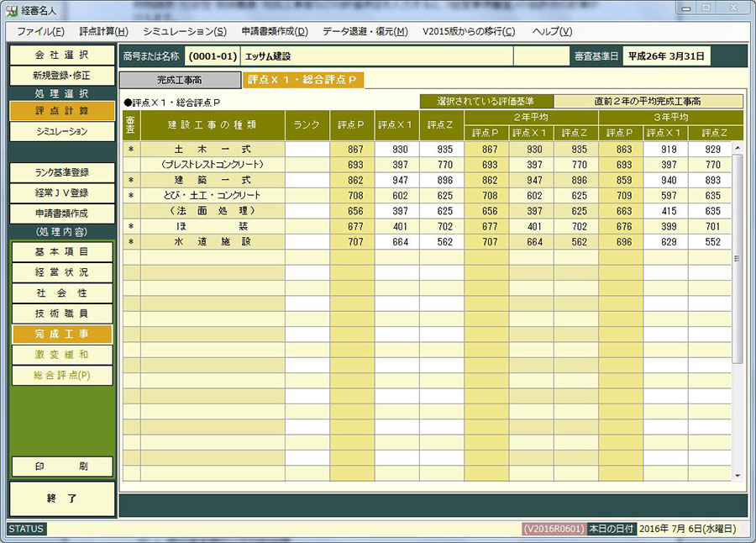Click the 審査基準日 date field

click(x=666, y=56)
